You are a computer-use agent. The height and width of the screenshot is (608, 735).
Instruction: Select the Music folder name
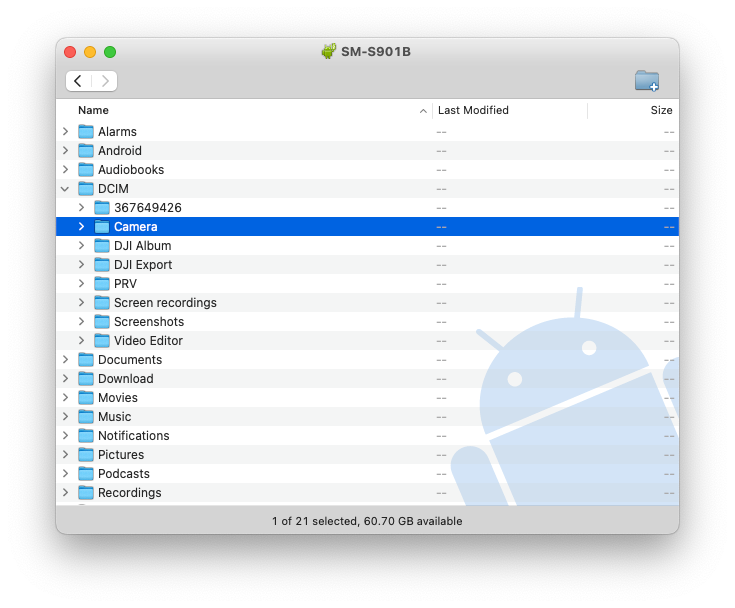114,416
